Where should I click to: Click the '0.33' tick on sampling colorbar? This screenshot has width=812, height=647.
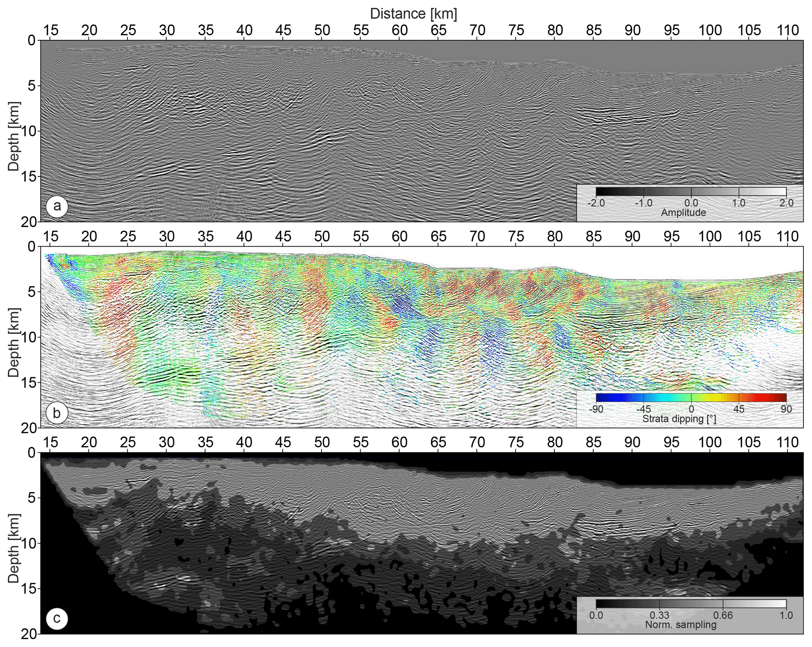tap(659, 615)
